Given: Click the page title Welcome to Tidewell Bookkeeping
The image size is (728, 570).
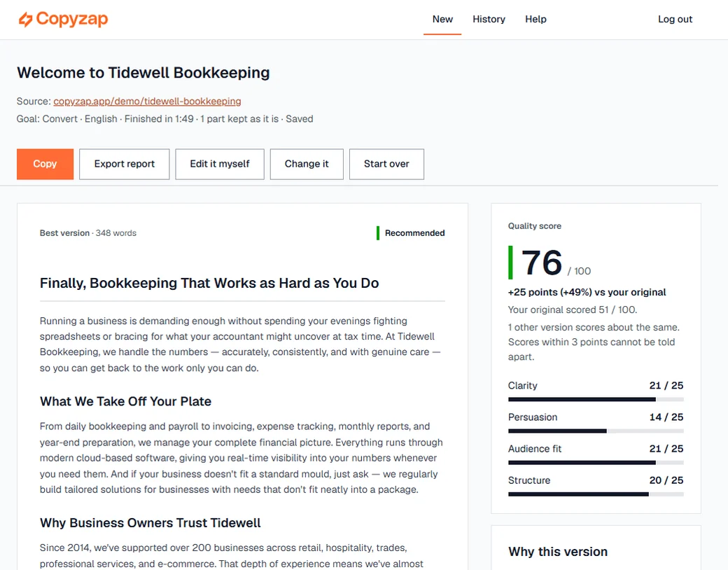Looking at the screenshot, I should pyautogui.click(x=143, y=73).
